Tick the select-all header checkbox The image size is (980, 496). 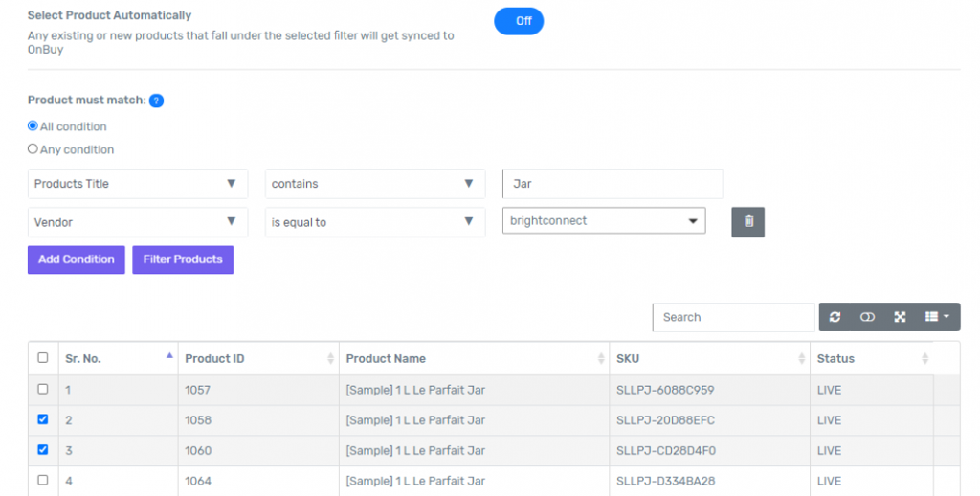(x=42, y=358)
